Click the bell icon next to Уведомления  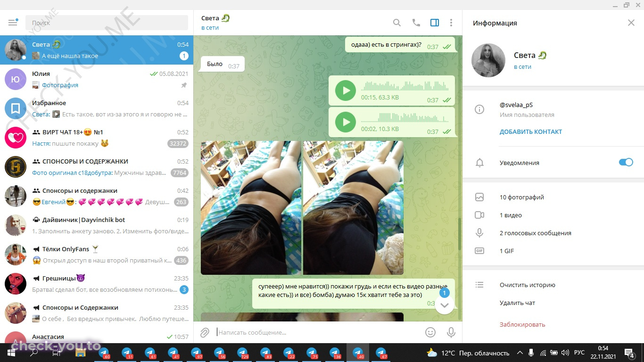click(x=479, y=163)
